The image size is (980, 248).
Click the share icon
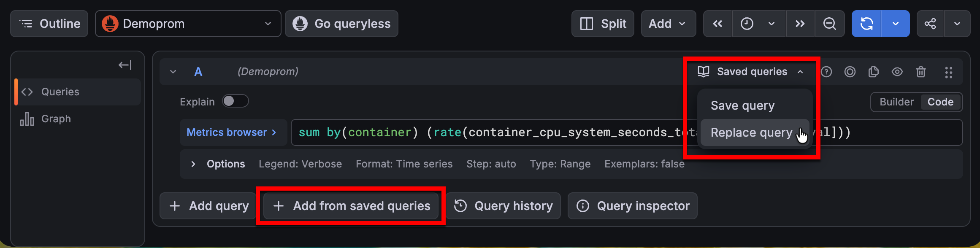point(930,24)
